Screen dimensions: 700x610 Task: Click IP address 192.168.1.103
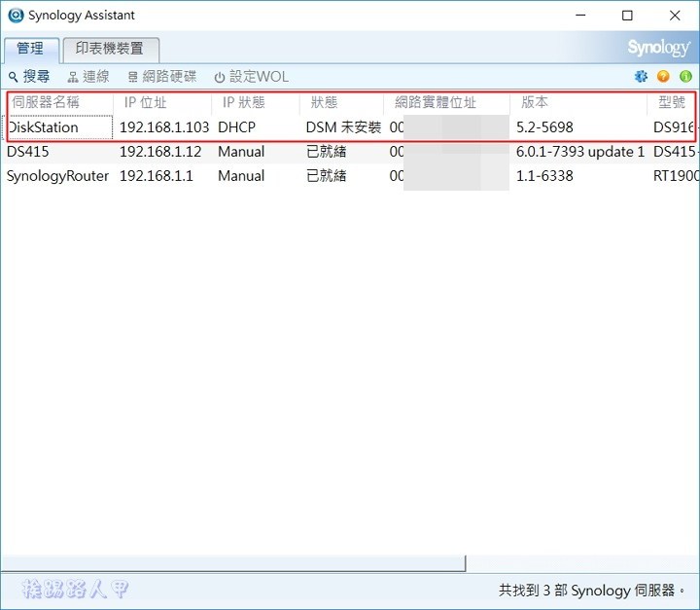[164, 127]
